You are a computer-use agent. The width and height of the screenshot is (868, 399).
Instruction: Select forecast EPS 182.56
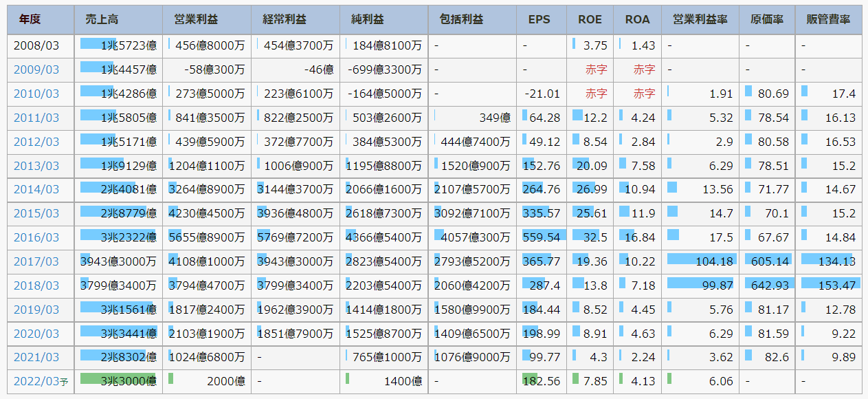[542, 381]
